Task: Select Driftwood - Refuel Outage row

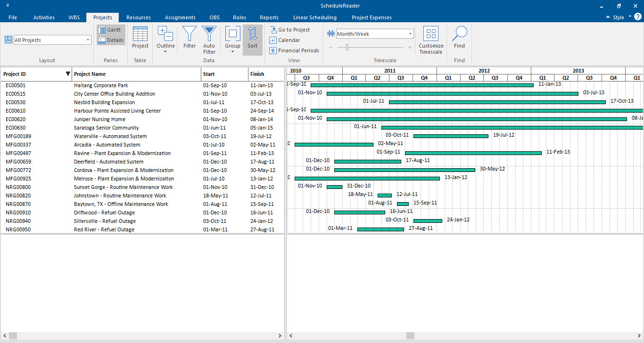Action: pyautogui.click(x=142, y=212)
